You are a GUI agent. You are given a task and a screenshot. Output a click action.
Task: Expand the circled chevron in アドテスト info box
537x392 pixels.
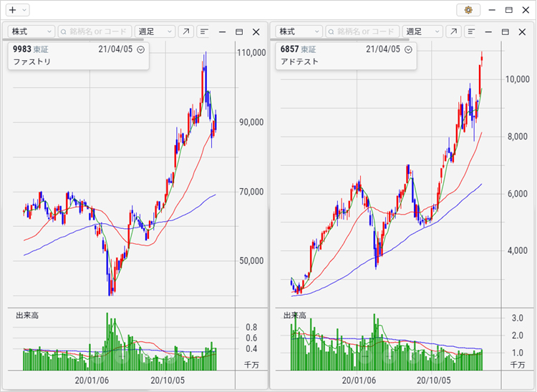coord(408,49)
